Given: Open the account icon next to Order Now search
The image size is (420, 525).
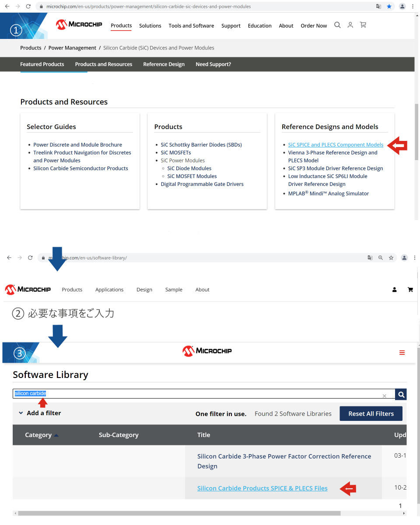Looking at the screenshot, I should click(x=350, y=25).
